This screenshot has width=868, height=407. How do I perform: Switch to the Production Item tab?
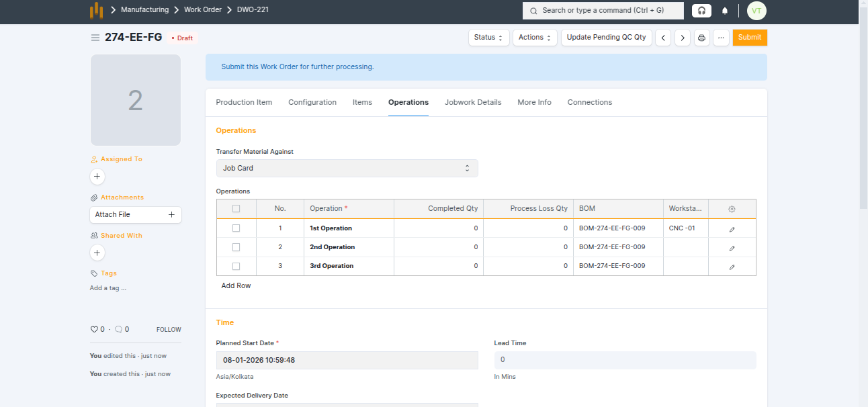tap(244, 103)
